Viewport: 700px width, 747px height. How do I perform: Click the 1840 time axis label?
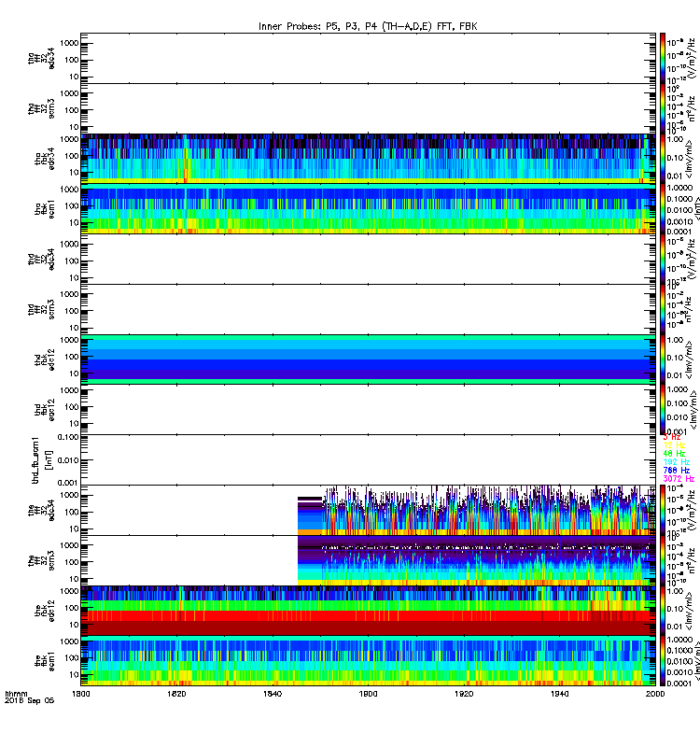tap(273, 694)
